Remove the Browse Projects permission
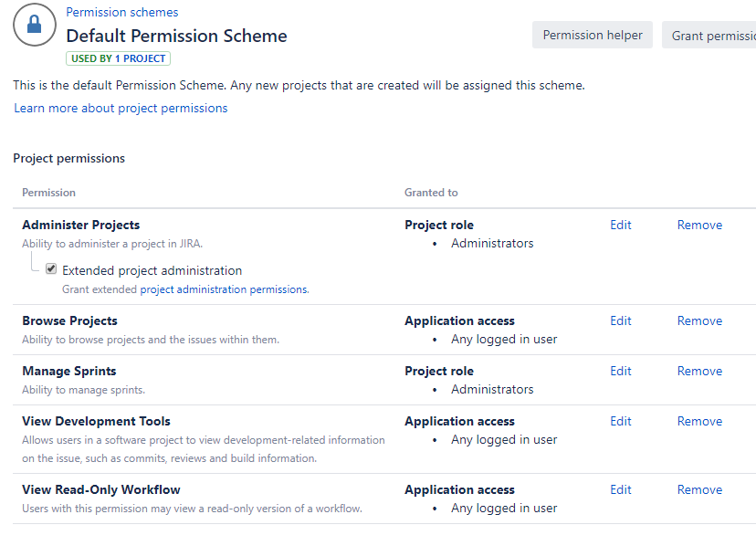Screen dimensions: 756x546 [x=699, y=321]
